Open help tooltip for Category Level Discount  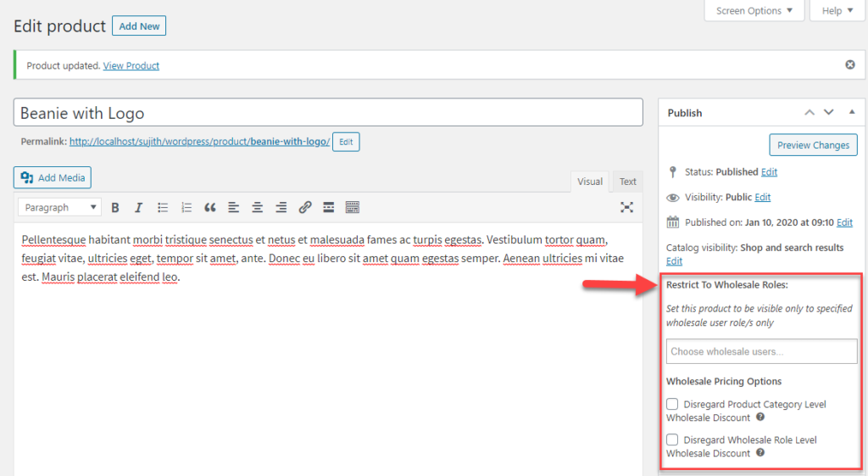(x=760, y=417)
